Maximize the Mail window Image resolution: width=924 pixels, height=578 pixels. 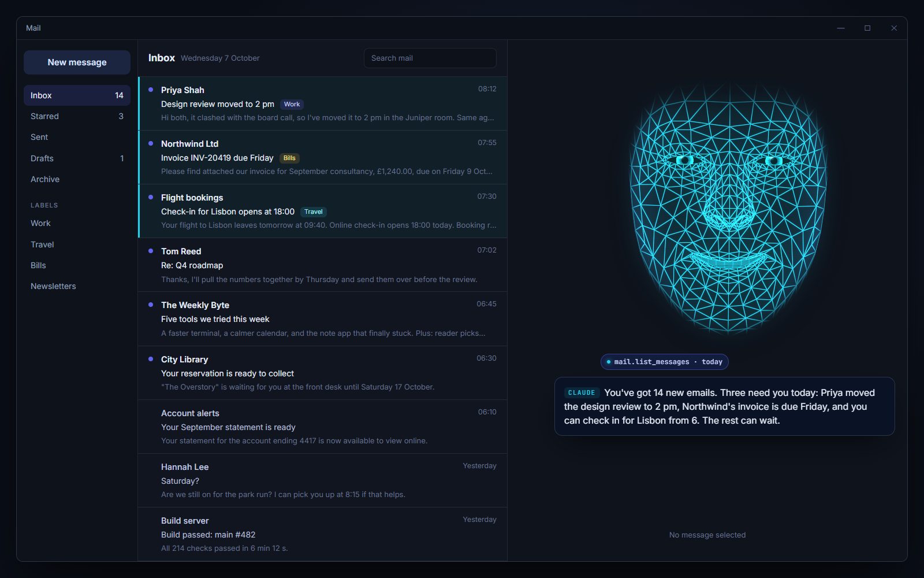[867, 28]
